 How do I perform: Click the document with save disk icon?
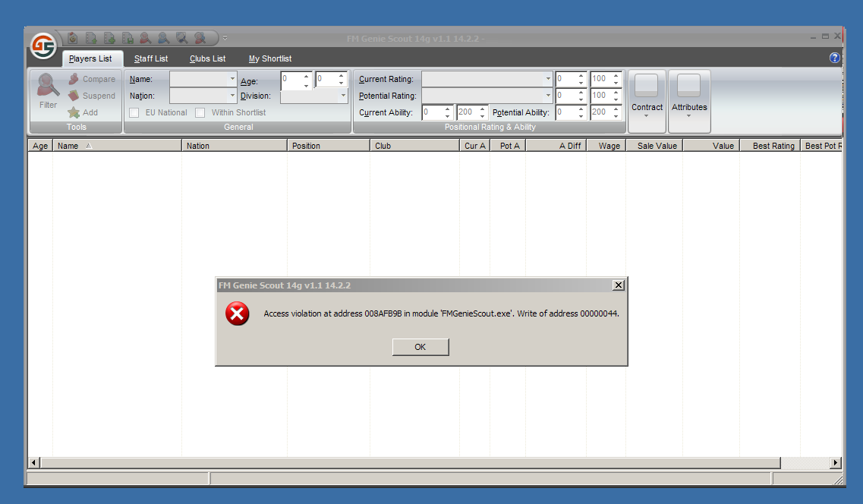point(128,38)
